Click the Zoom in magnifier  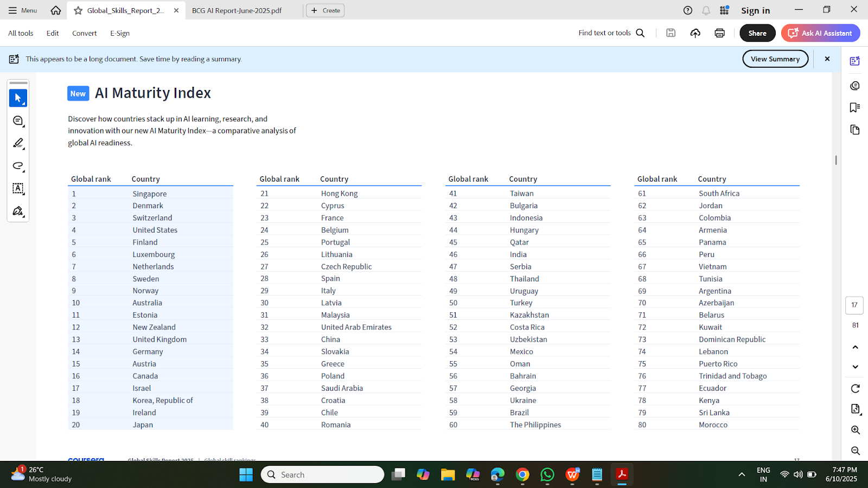pyautogui.click(x=855, y=430)
